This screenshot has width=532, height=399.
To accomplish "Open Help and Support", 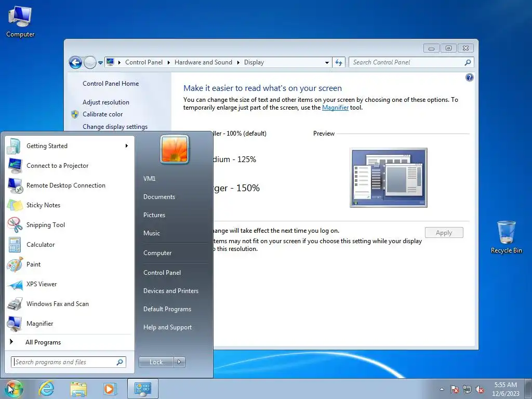I will click(168, 327).
